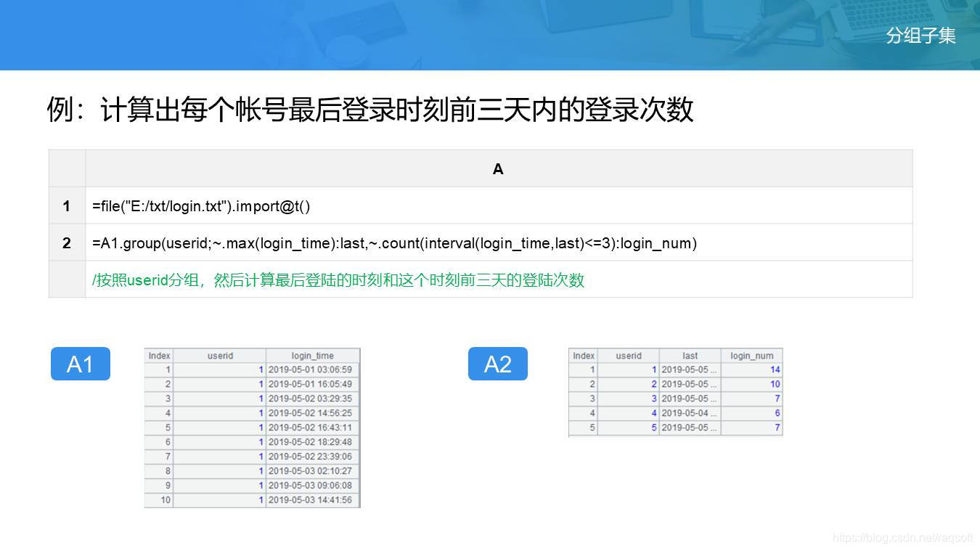Select login_num value 14

(x=752, y=370)
